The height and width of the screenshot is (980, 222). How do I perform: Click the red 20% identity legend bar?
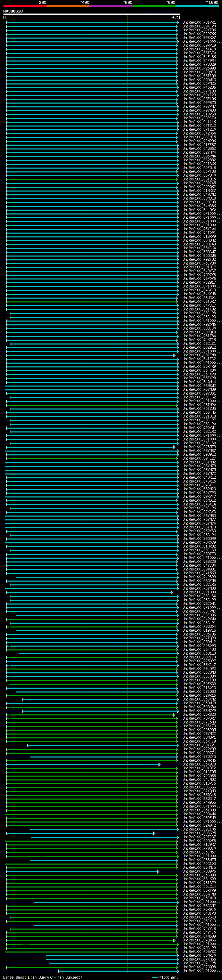(25, 6)
